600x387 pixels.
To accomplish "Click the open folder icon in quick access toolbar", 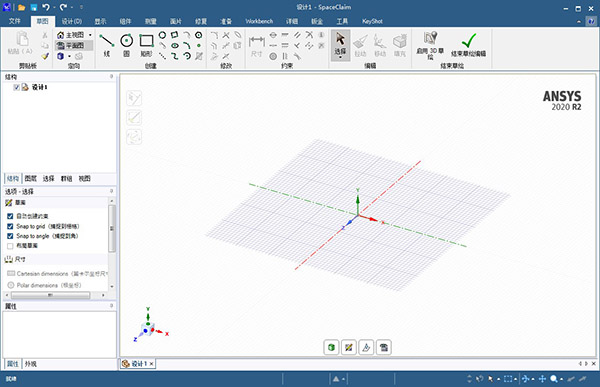I will pyautogui.click(x=21, y=7).
